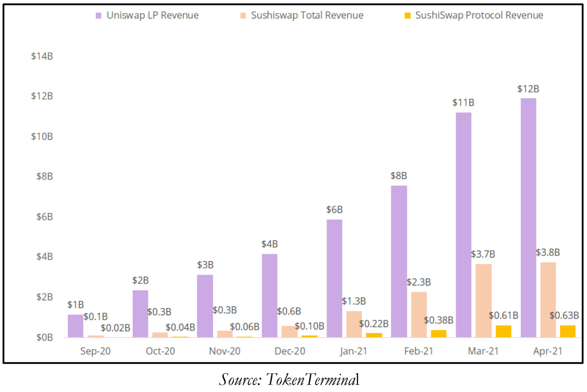Click the $11B data label above Mar-21

[x=463, y=103]
